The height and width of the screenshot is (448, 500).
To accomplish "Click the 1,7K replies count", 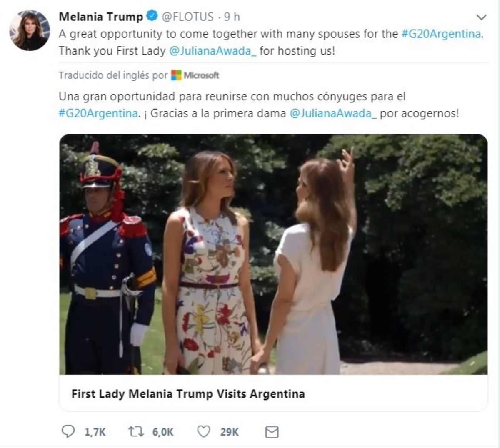I will click(x=95, y=432).
